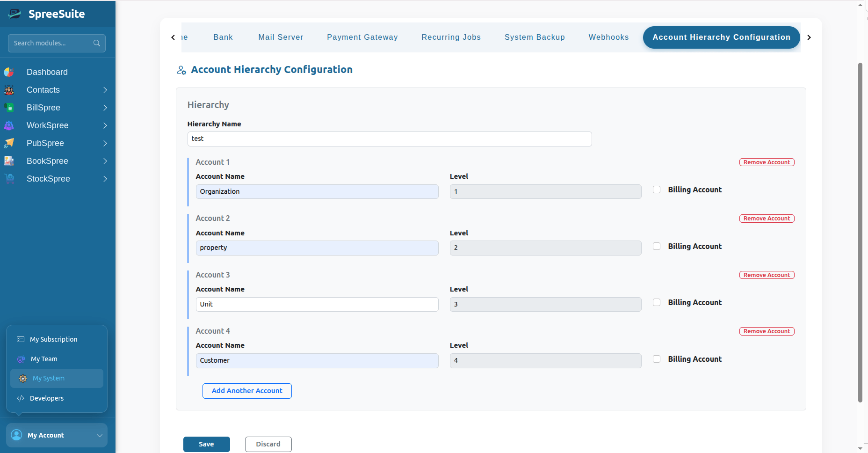The height and width of the screenshot is (453, 868).
Task: Open the Payment Gateway tab
Action: (362, 37)
